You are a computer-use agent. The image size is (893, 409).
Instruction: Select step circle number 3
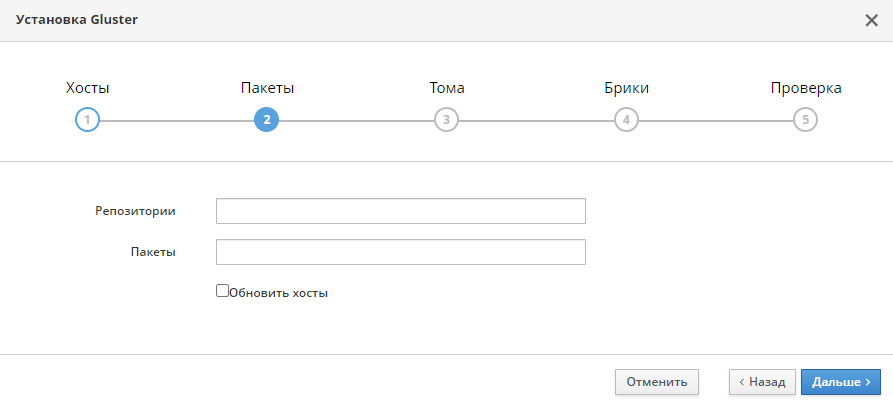point(446,120)
